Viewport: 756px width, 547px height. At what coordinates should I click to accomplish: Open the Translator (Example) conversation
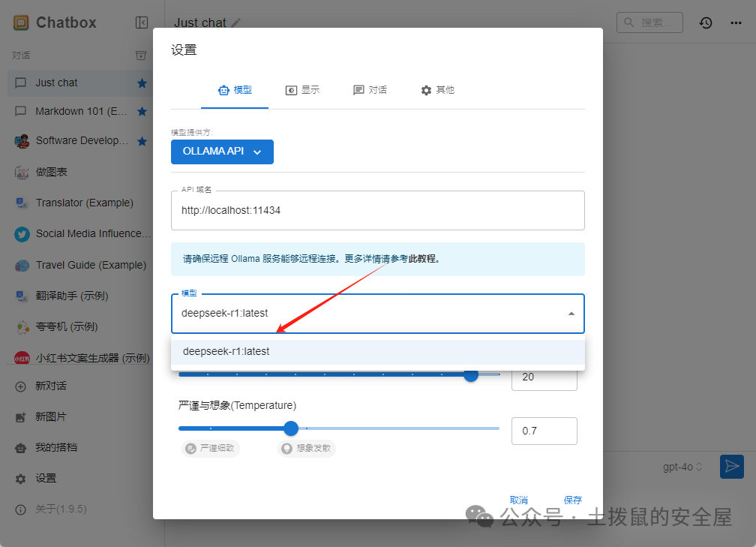pyautogui.click(x=80, y=203)
